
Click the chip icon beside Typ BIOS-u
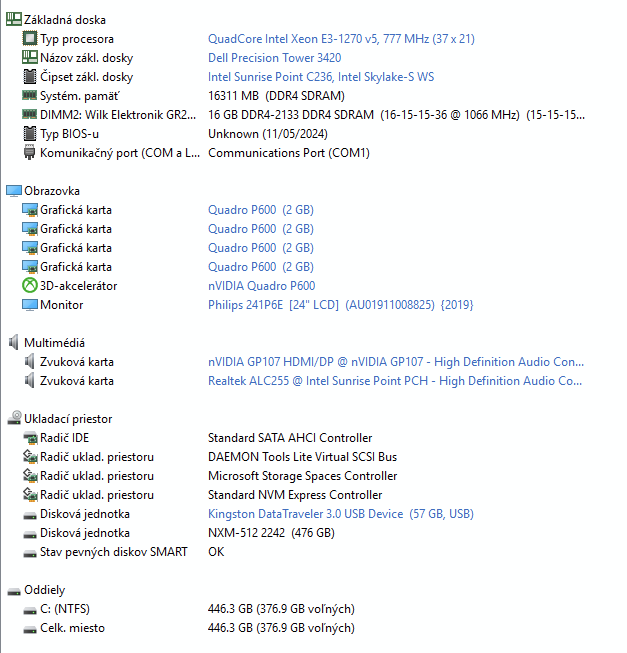tap(30, 133)
